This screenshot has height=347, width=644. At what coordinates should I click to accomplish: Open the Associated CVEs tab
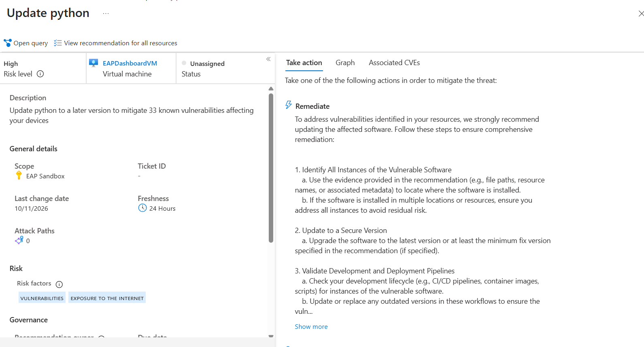[x=394, y=63]
